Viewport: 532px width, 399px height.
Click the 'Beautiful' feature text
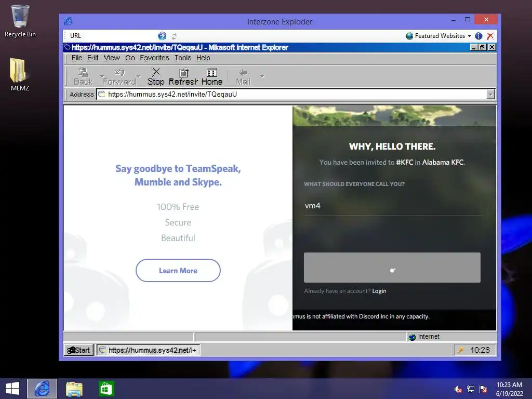point(178,238)
